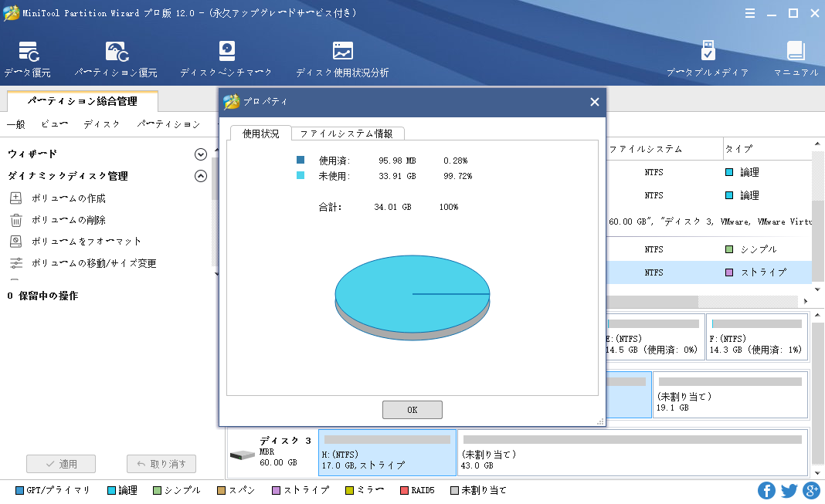Expand the ウィザード section

(201, 154)
